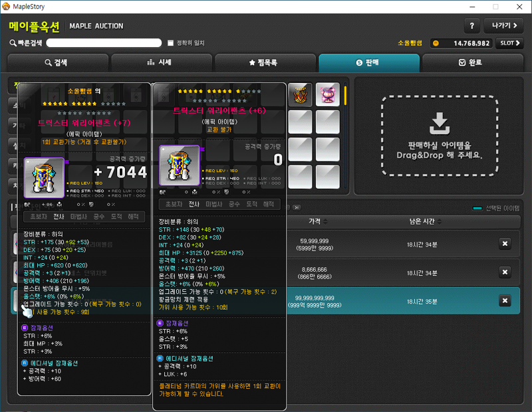Click the 14,768,982 meso balance

(x=471, y=43)
